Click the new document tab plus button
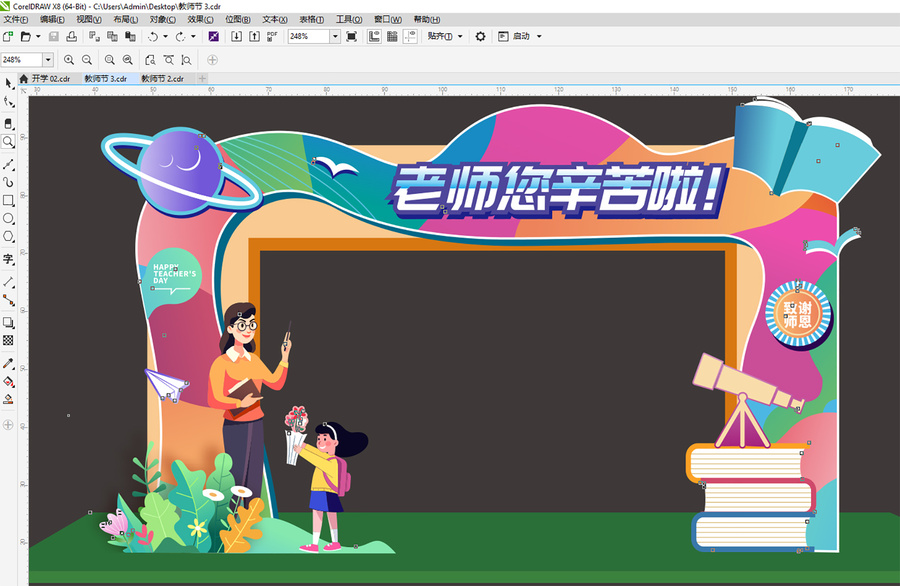 point(202,79)
